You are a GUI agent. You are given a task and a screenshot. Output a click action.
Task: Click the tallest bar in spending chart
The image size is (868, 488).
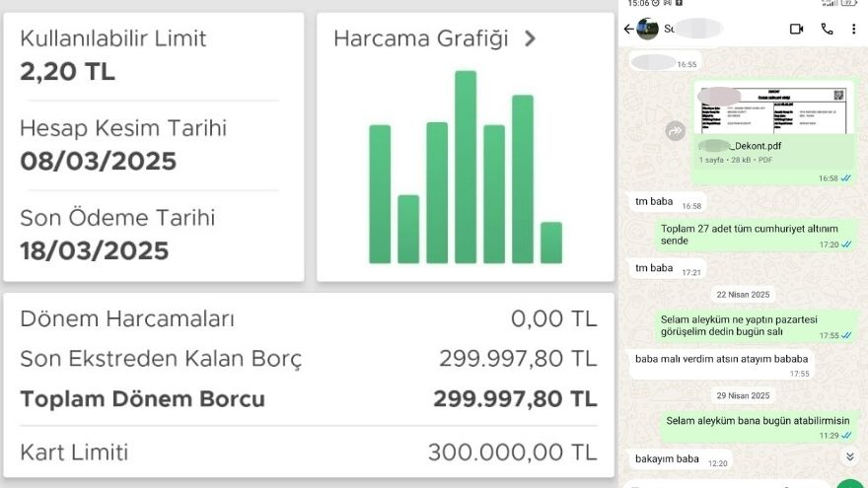coord(466,167)
